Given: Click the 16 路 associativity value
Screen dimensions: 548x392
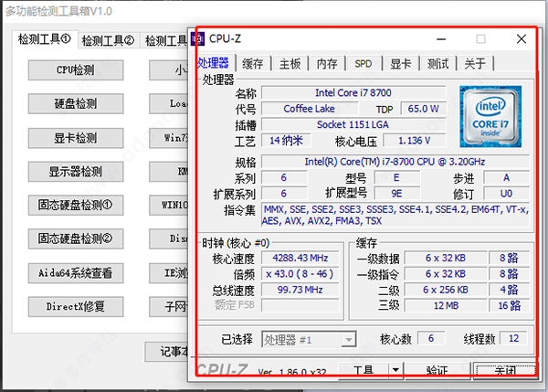Looking at the screenshot, I should [x=510, y=305].
